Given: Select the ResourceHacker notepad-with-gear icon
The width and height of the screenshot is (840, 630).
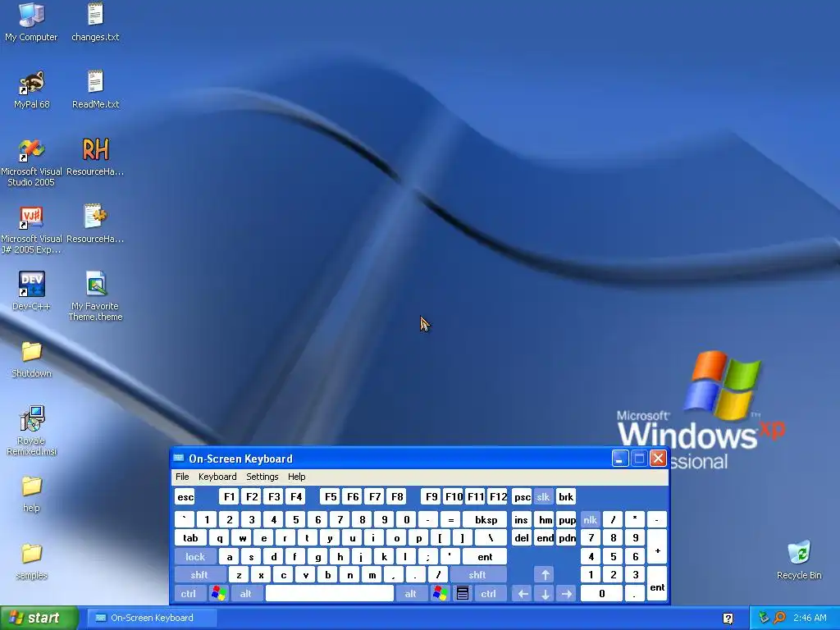Looking at the screenshot, I should tap(95, 224).
